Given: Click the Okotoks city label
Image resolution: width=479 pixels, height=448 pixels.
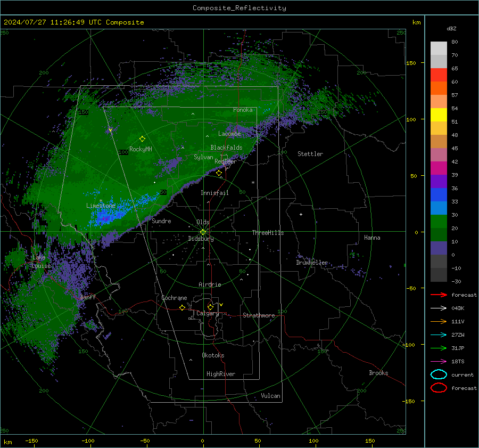Looking at the screenshot, I should pos(213,355).
